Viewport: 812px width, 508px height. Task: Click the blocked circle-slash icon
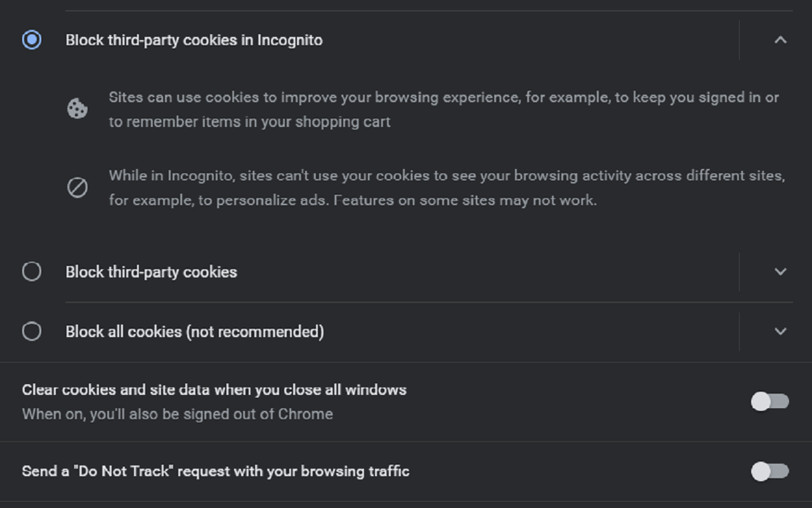pos(77,187)
